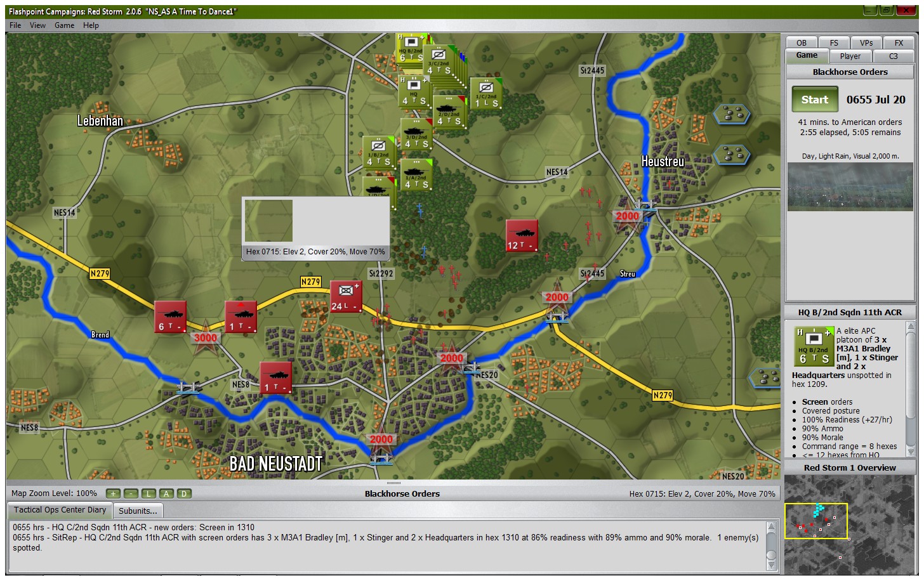Open the View menu
924x581 pixels.
[x=38, y=25]
